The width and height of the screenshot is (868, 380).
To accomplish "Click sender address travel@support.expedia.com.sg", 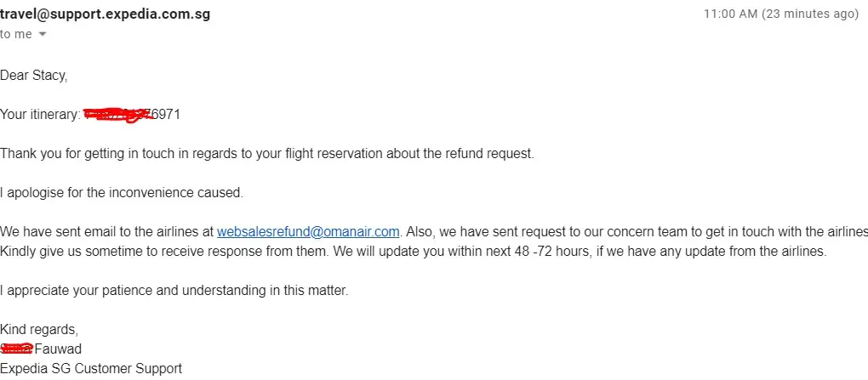I will tap(106, 14).
